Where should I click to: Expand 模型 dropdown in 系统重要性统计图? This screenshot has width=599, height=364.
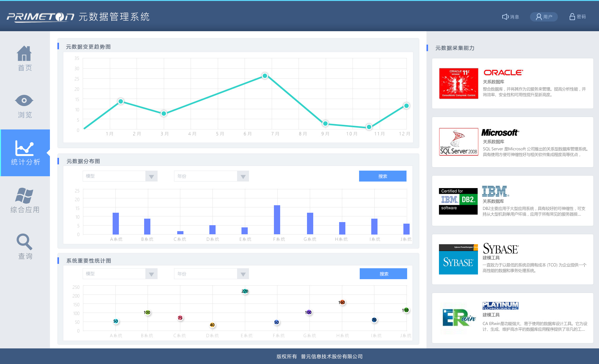coord(151,274)
